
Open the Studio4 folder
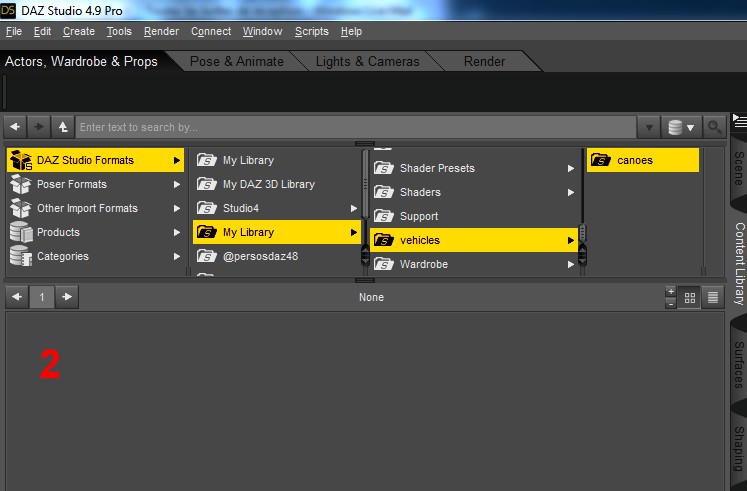click(x=276, y=208)
